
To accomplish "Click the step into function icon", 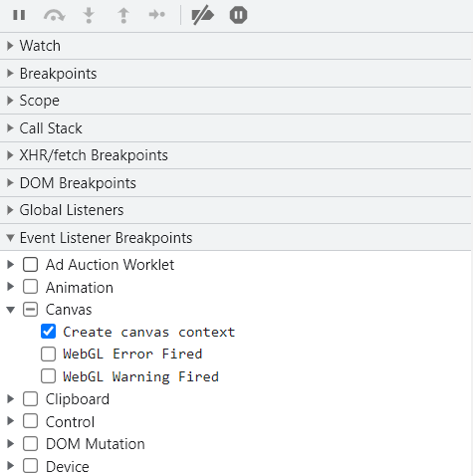I will 89,15.
